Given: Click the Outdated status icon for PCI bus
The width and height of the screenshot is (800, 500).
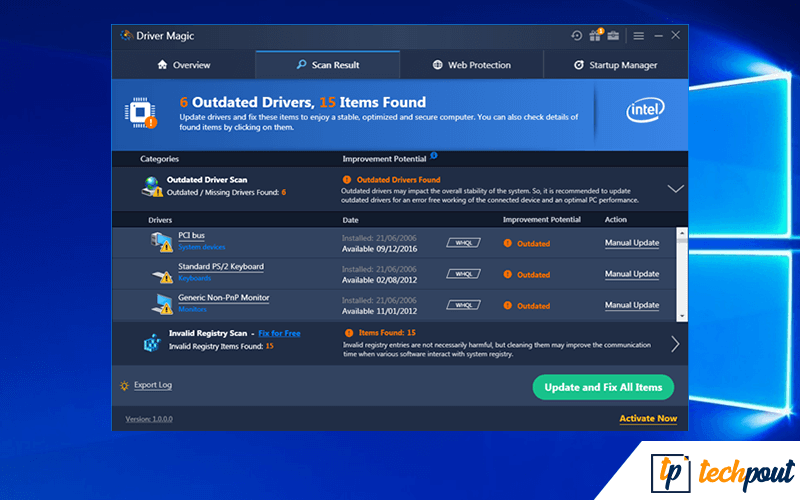Looking at the screenshot, I should [508, 243].
